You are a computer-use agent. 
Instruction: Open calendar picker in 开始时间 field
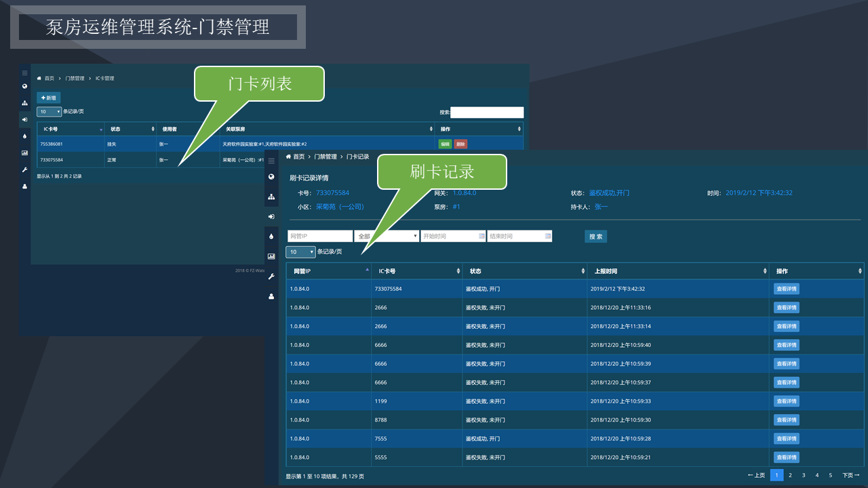coord(481,236)
